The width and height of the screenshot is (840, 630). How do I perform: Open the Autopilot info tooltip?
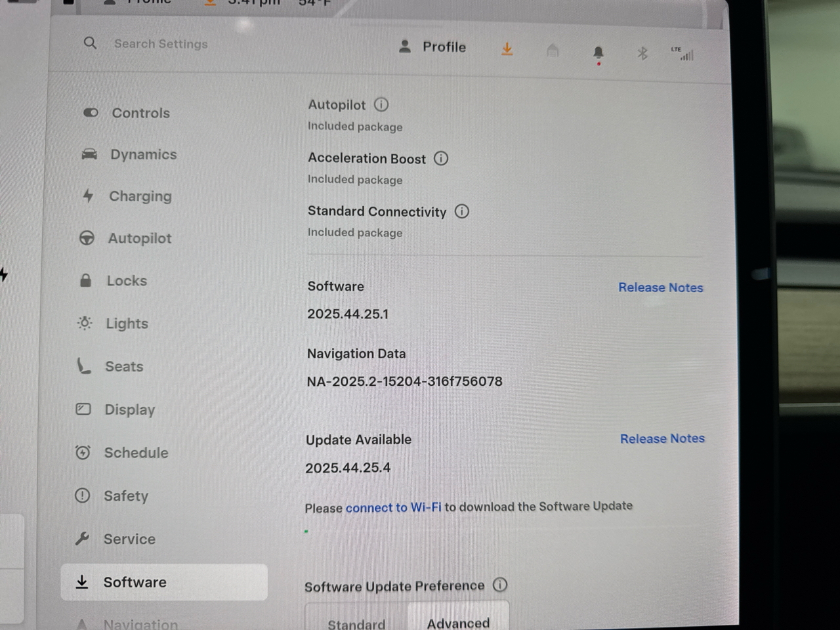(381, 104)
